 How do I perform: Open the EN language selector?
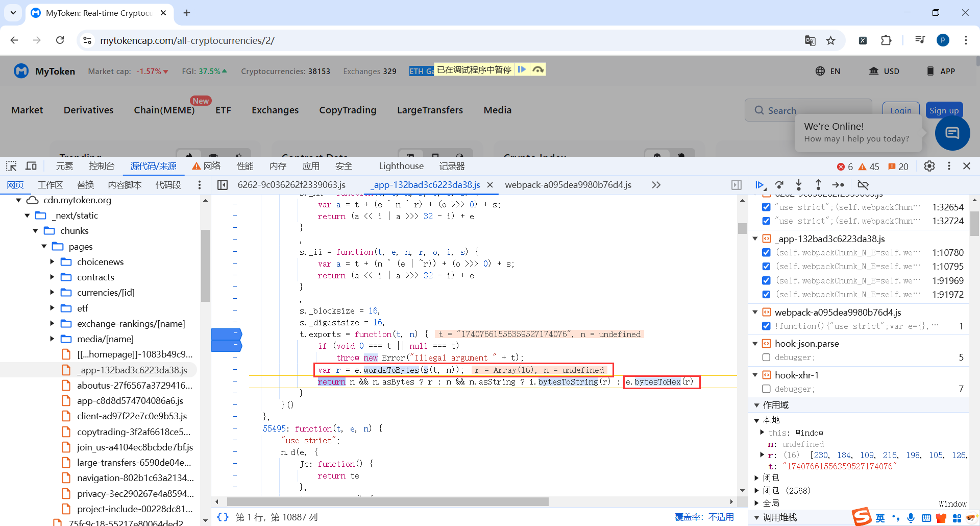coord(828,71)
